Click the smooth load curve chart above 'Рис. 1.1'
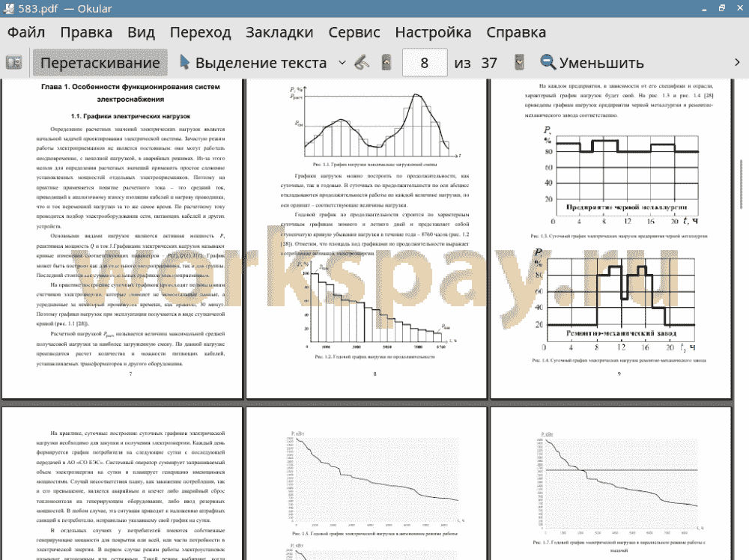The width and height of the screenshot is (749, 560). [x=375, y=122]
